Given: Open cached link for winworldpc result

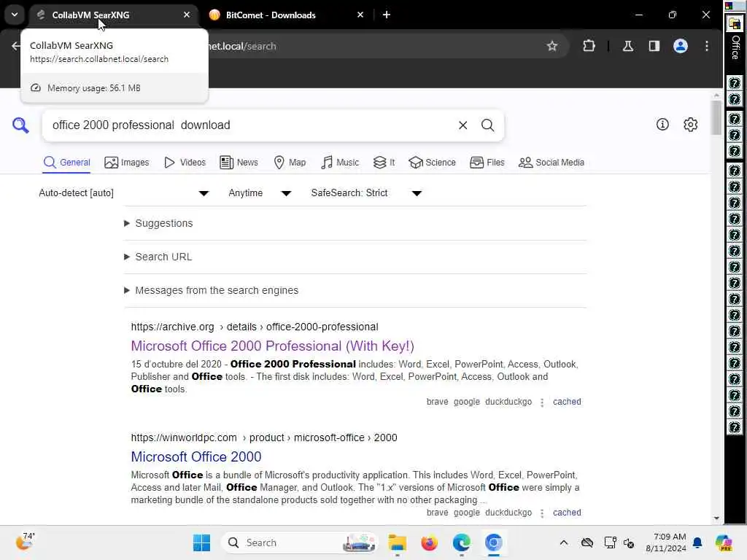Looking at the screenshot, I should tap(566, 513).
